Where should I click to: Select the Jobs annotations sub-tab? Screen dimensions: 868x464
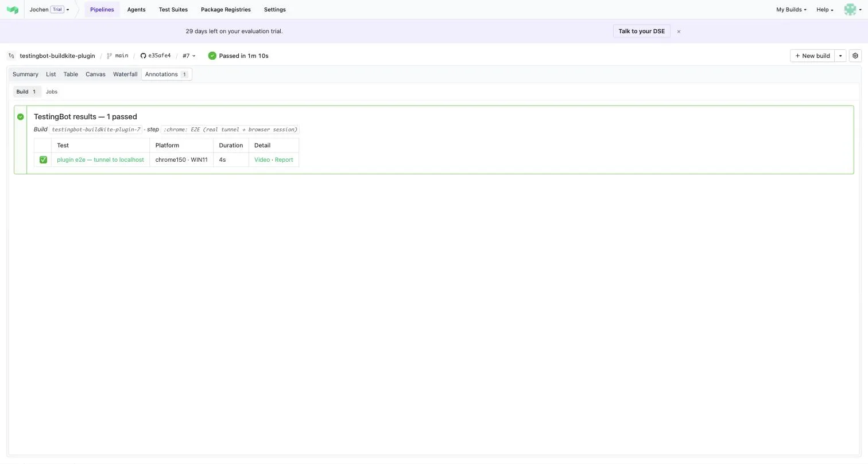pyautogui.click(x=52, y=92)
